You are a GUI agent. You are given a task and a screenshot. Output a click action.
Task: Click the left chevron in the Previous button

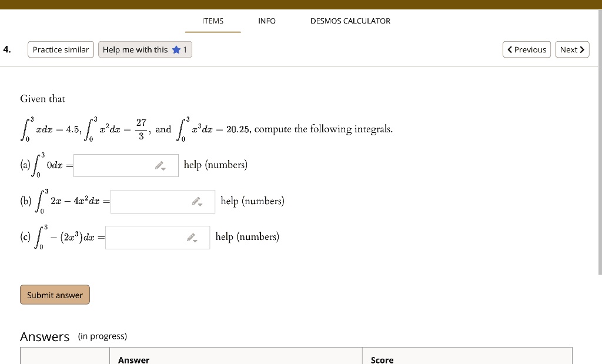point(510,49)
